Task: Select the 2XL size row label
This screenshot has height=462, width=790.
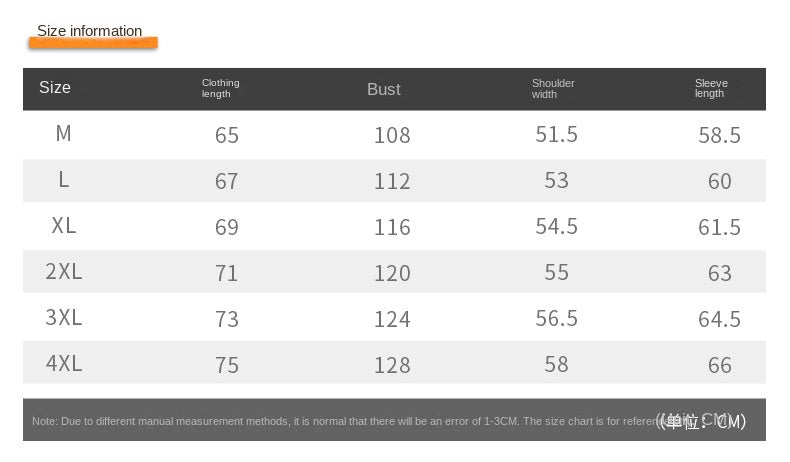Action: click(64, 272)
